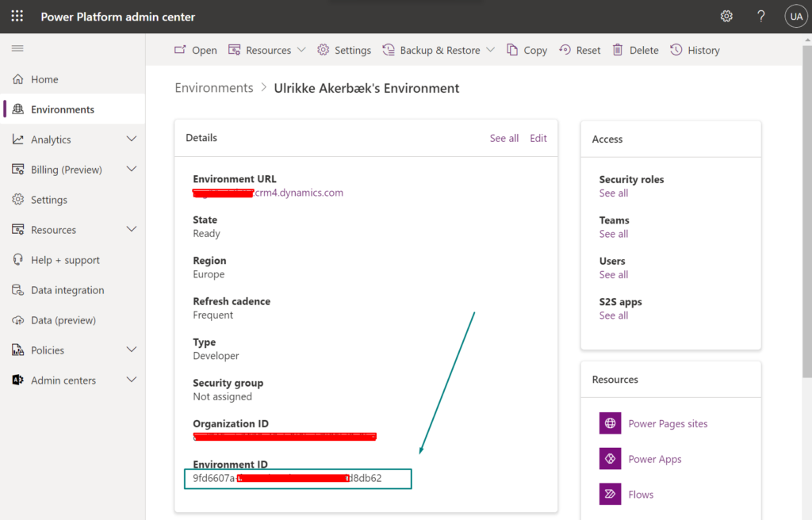
Task: Open the Power Apps resource link
Action: click(x=654, y=460)
